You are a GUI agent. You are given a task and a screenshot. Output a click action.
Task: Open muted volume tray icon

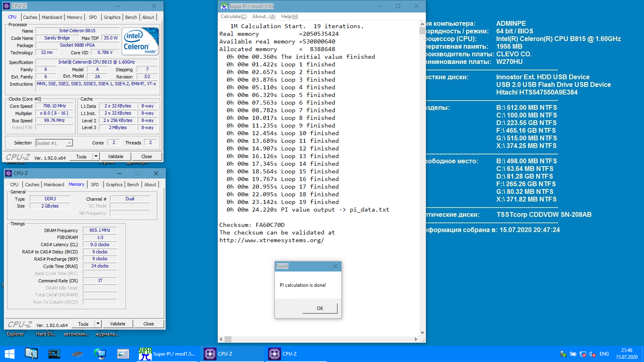pyautogui.click(x=592, y=354)
